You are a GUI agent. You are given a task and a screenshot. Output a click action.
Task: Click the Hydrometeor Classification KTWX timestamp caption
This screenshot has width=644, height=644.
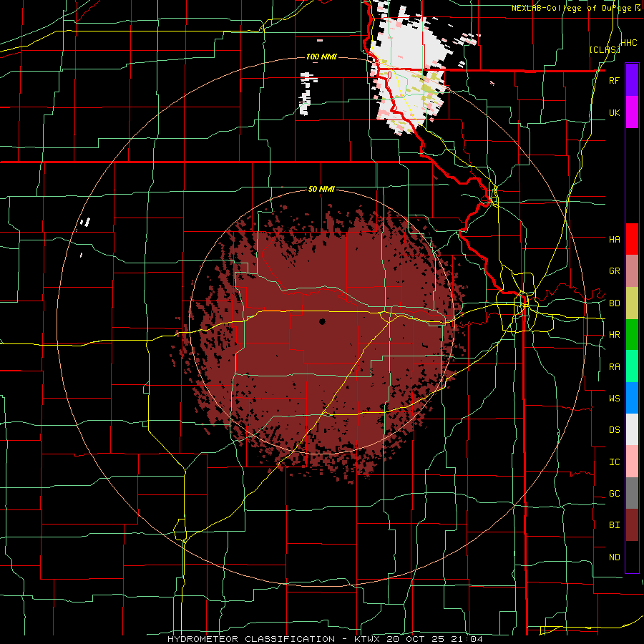pyautogui.click(x=325, y=639)
